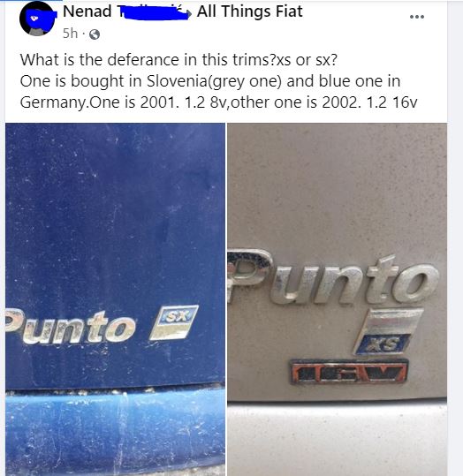Viewport: 463px width, 476px height.
Task: Open the three-dot post options menu
Action: point(417,17)
